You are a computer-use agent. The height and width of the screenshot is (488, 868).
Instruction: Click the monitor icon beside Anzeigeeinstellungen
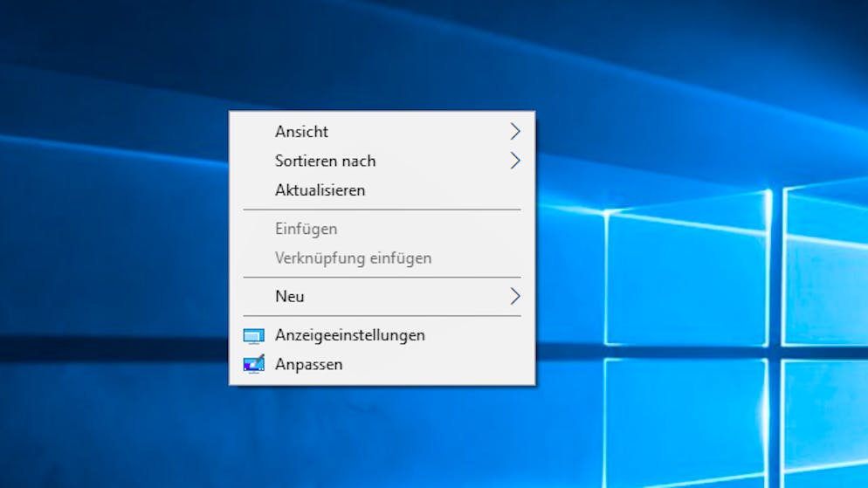point(254,336)
